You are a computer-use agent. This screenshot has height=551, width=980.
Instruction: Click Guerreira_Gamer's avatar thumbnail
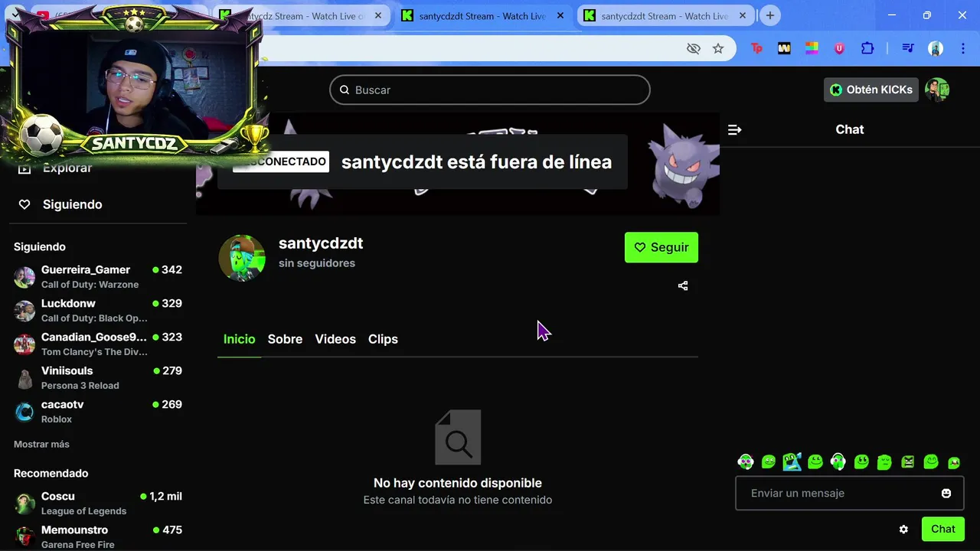click(24, 277)
